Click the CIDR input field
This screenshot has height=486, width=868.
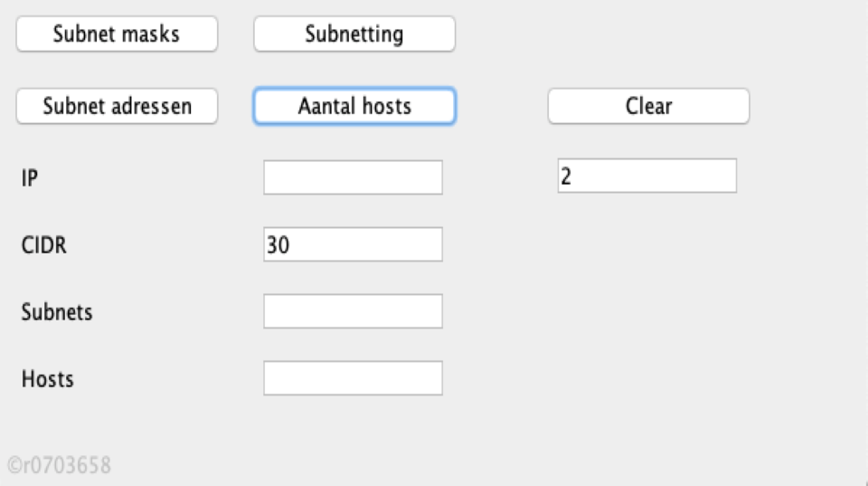(353, 244)
